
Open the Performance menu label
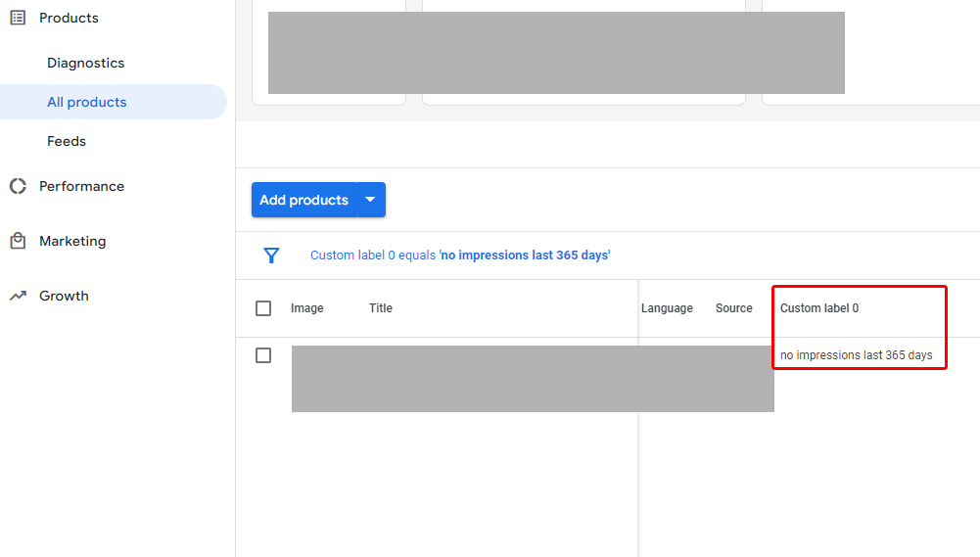coord(81,186)
